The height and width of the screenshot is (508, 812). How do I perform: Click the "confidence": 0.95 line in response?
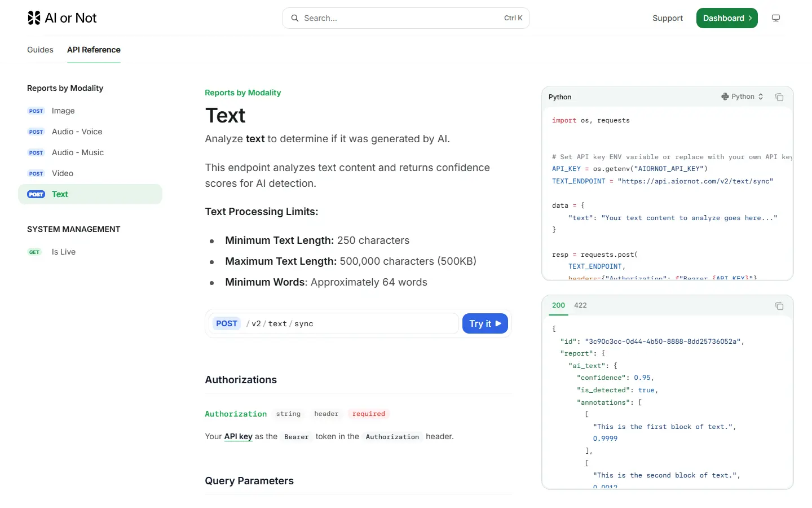pos(615,378)
